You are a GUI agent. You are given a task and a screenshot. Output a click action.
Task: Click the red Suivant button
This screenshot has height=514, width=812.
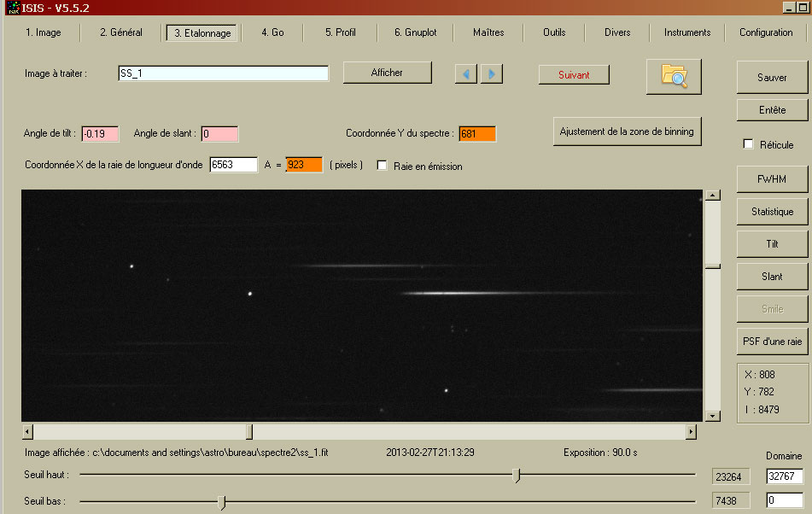574,74
